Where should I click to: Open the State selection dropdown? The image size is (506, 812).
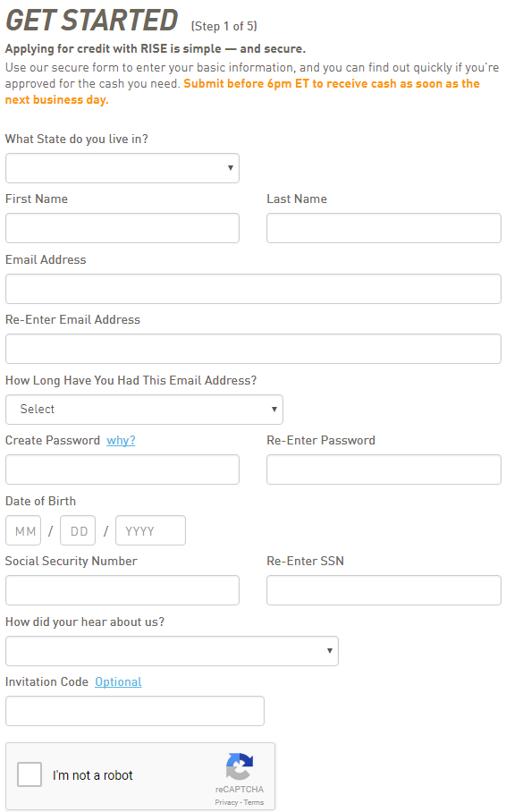[122, 168]
